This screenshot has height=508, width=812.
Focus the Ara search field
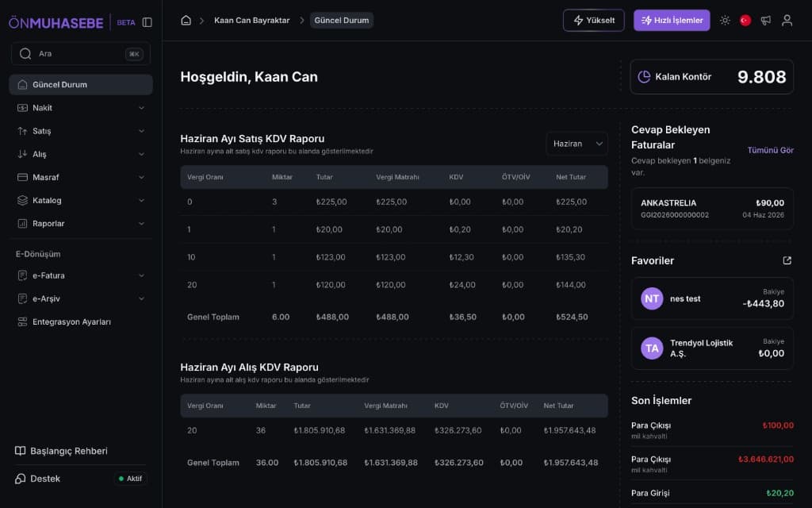81,53
